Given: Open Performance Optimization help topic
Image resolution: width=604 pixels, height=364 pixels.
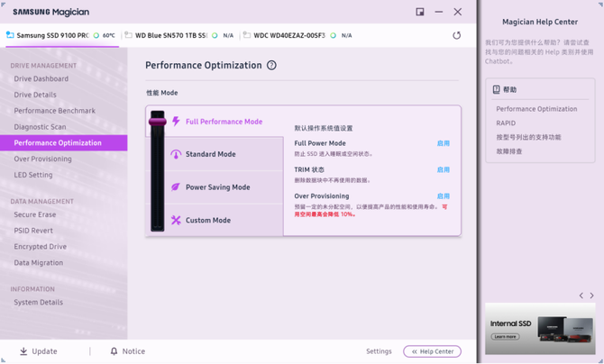Looking at the screenshot, I should [x=536, y=109].
